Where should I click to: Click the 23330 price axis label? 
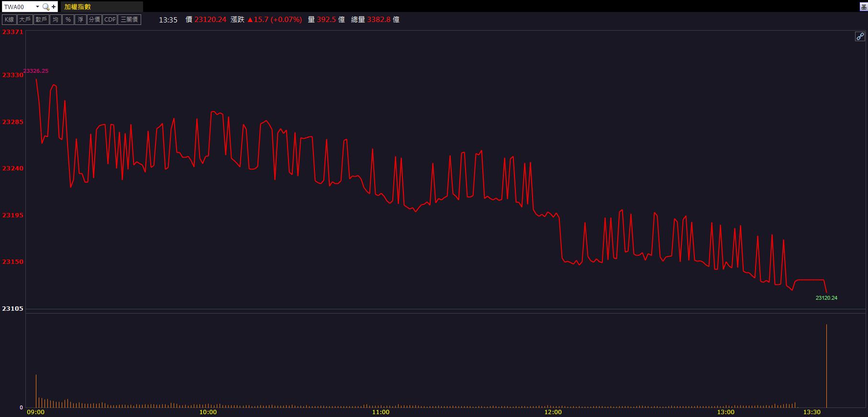(x=13, y=75)
